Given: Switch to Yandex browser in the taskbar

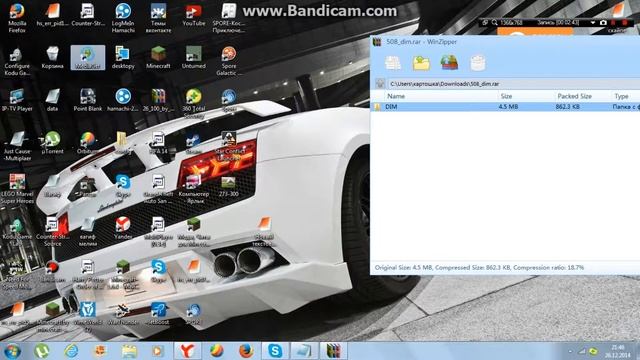Looking at the screenshot, I should (x=187, y=351).
